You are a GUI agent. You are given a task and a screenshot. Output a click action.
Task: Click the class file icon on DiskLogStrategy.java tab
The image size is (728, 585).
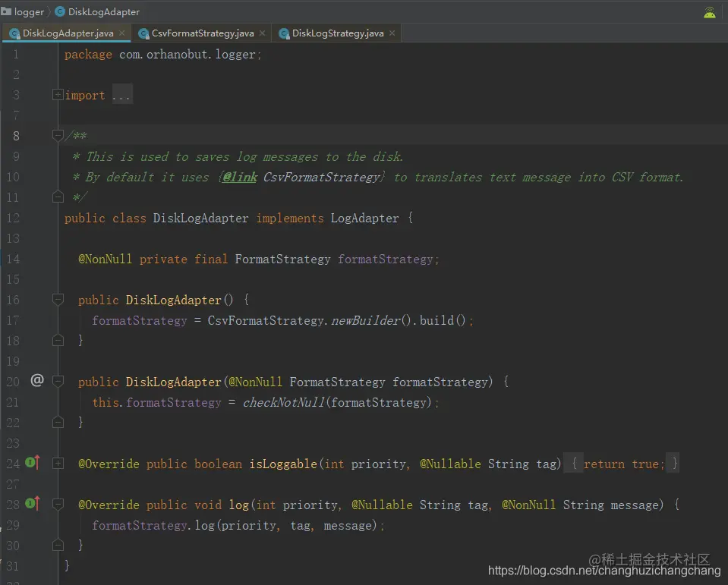(x=284, y=33)
